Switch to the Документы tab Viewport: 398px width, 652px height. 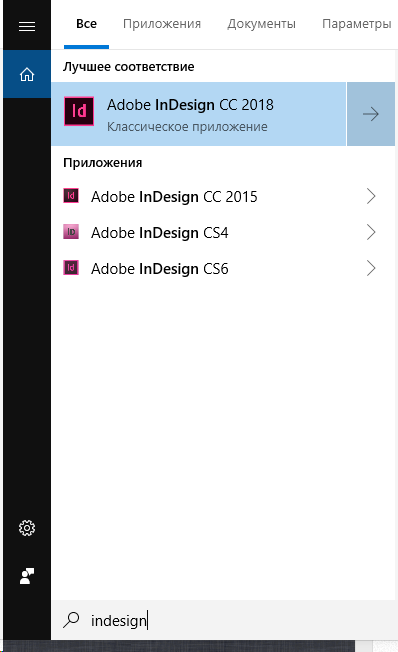pos(261,24)
